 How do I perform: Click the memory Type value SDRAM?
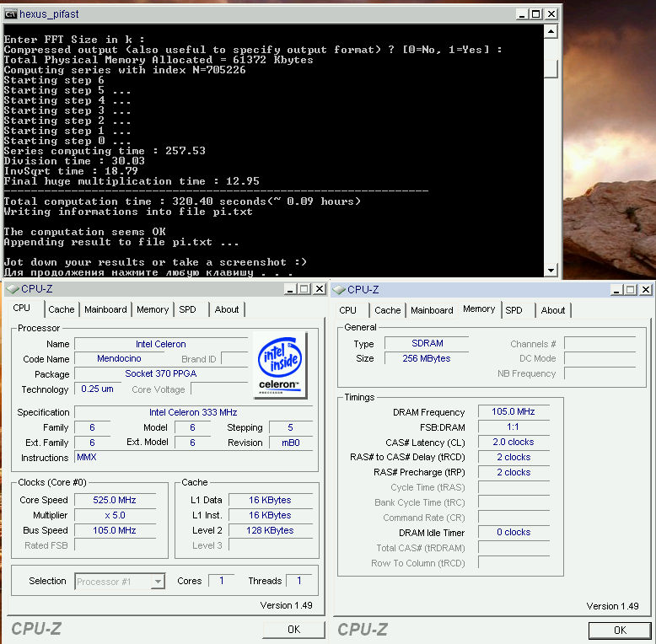click(427, 343)
